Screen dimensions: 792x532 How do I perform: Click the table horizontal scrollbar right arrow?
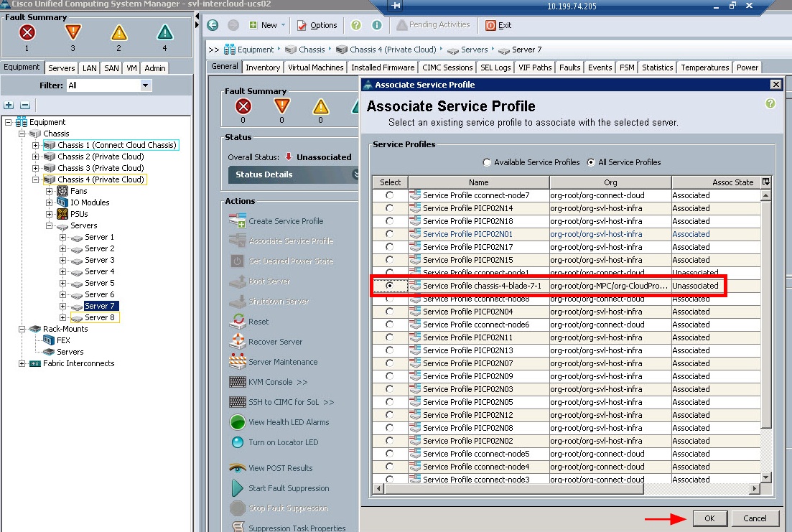coord(755,488)
